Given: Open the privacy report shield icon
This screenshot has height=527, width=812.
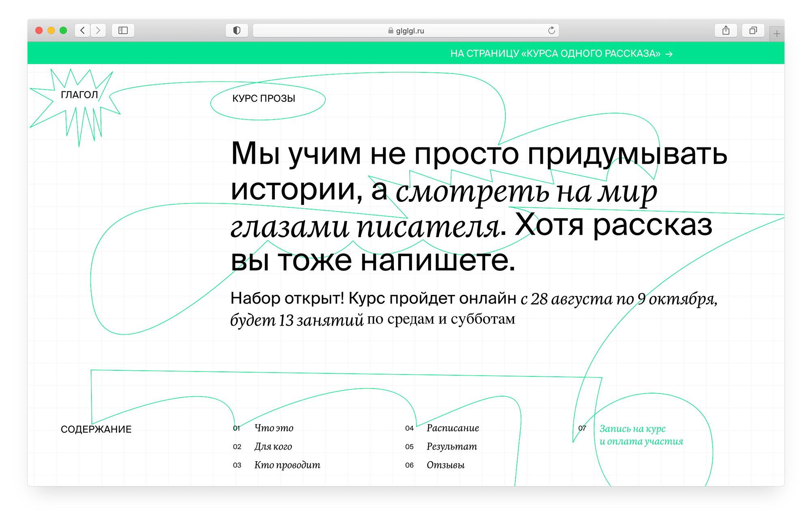Looking at the screenshot, I should 237,30.
